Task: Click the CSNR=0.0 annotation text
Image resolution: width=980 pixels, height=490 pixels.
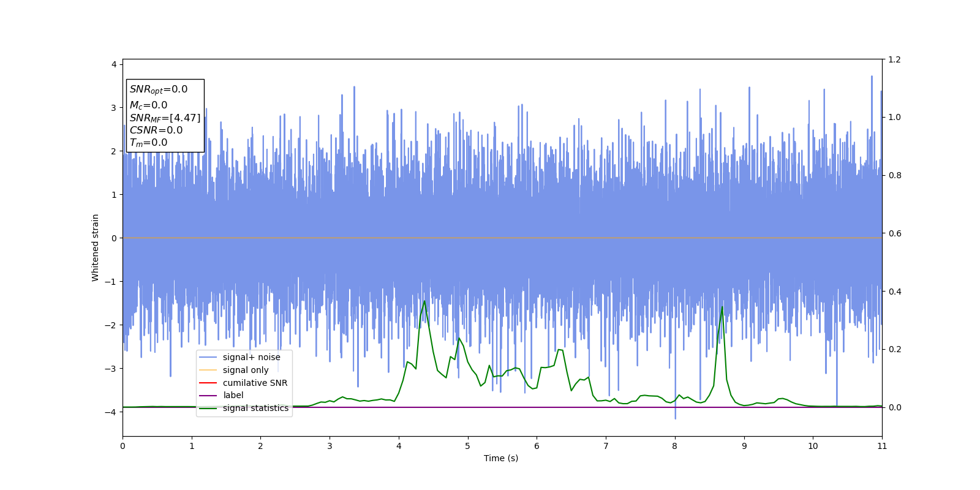Action: point(156,130)
